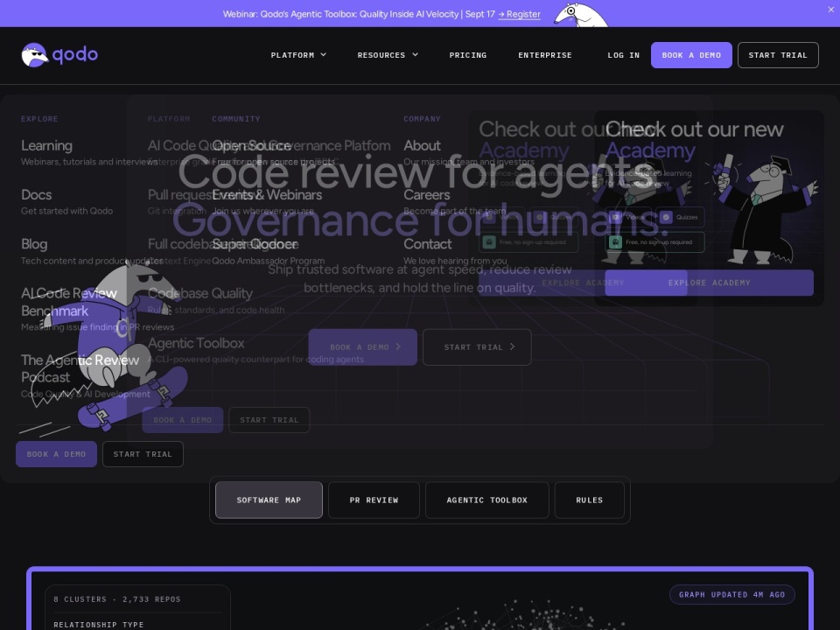Click the chevron beside the Resources nav label
This screenshot has width=840, height=630.
pos(415,54)
